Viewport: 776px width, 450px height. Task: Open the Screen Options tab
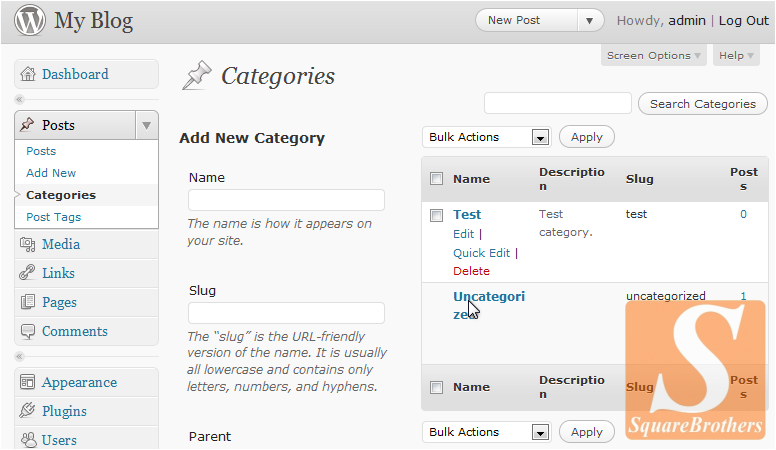pos(654,56)
